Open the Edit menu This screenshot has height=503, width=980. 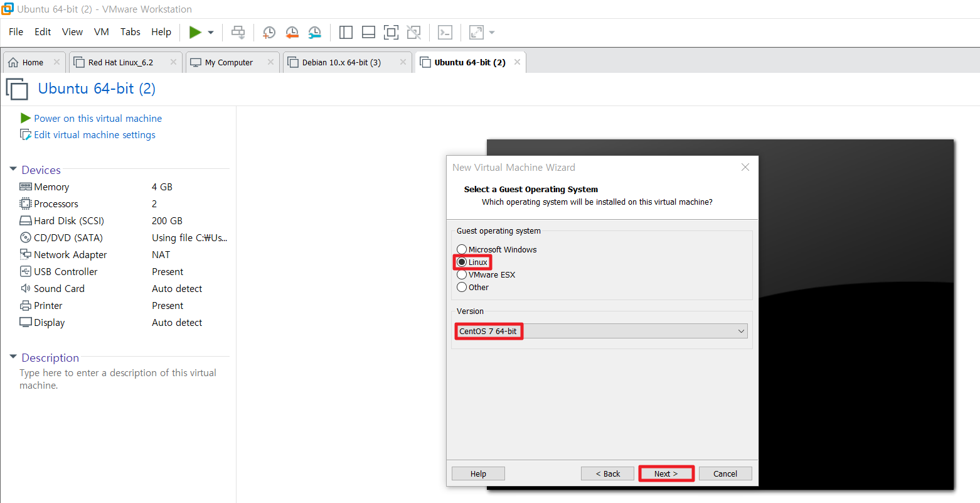coord(43,32)
